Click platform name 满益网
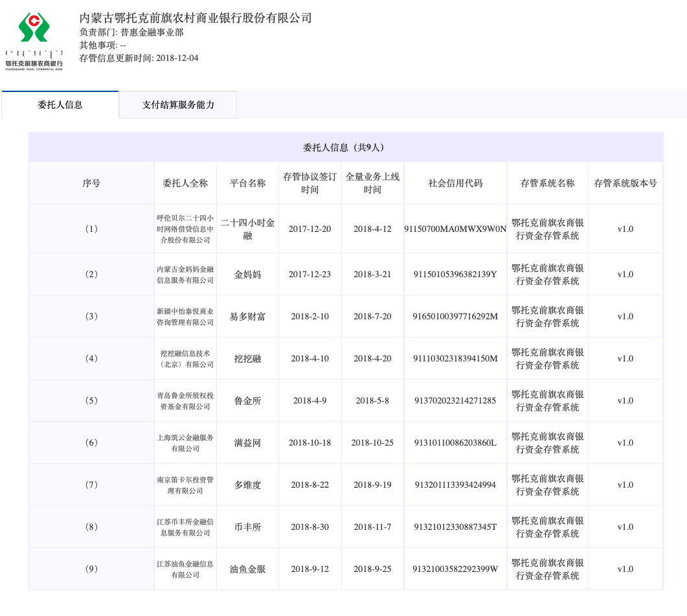This screenshot has width=687, height=616. [x=247, y=443]
